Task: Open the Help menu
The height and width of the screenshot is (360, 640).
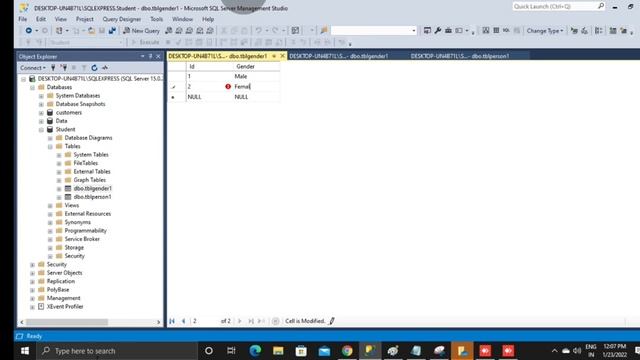Action: point(208,19)
